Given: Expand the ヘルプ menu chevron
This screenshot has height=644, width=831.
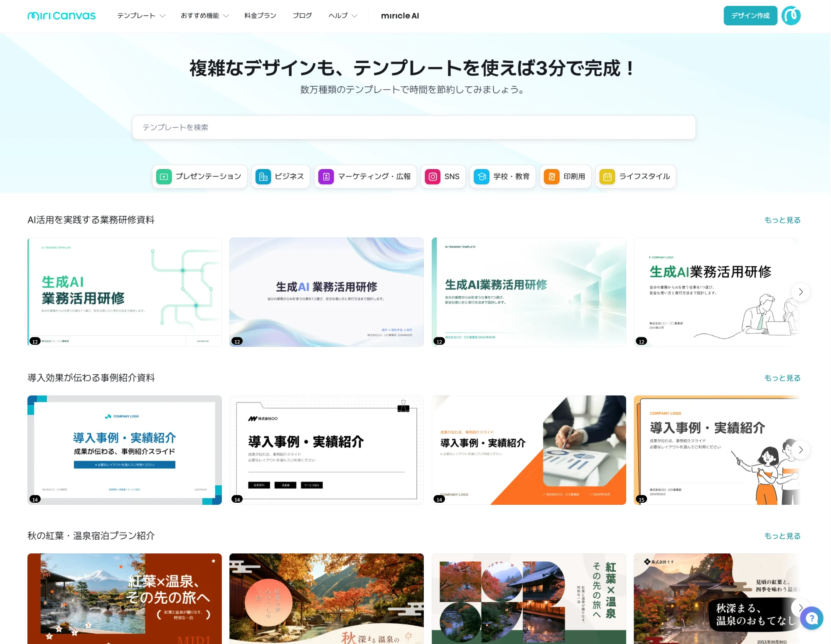Looking at the screenshot, I should (354, 16).
